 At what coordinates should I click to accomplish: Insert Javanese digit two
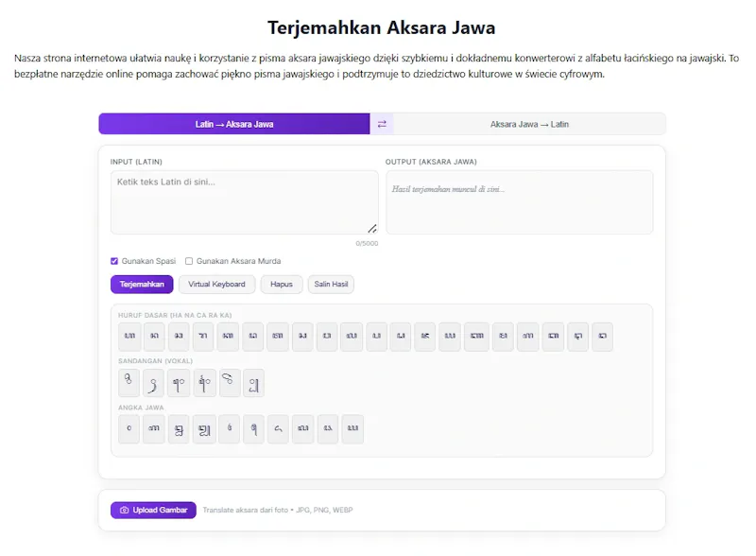179,429
